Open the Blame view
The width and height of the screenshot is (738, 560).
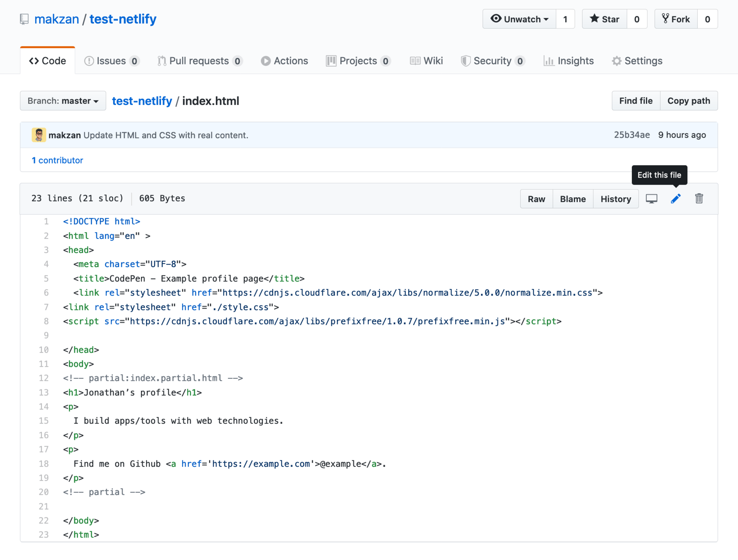point(573,199)
